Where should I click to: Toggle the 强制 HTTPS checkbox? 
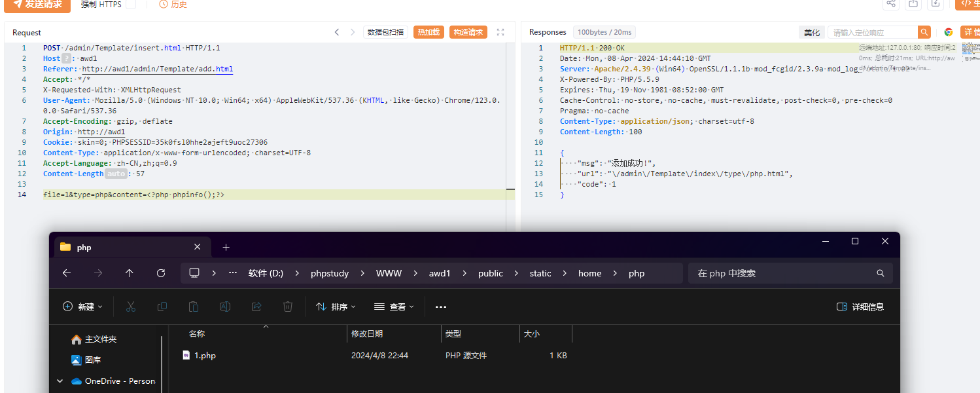coord(131,4)
